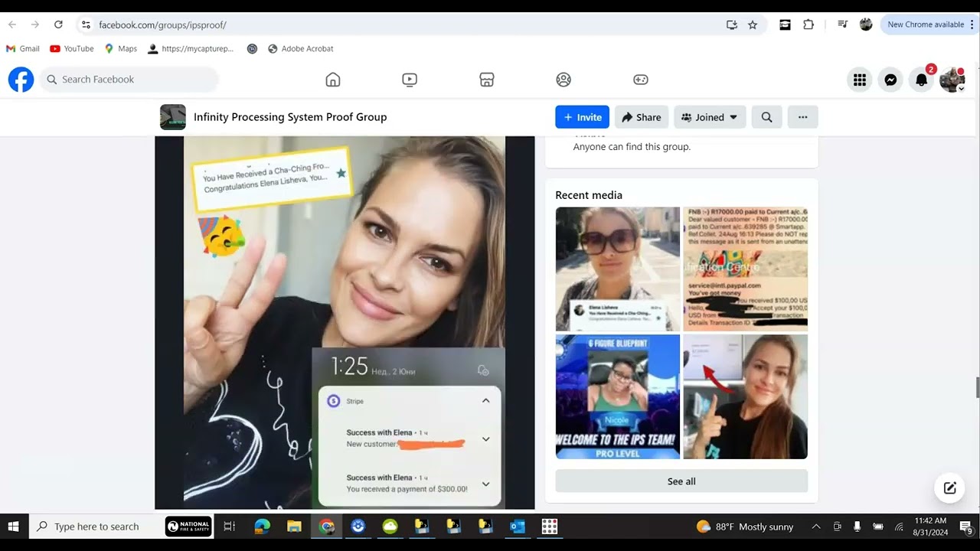
Task: Open the Facebook menu grid icon
Action: pyautogui.click(x=860, y=80)
